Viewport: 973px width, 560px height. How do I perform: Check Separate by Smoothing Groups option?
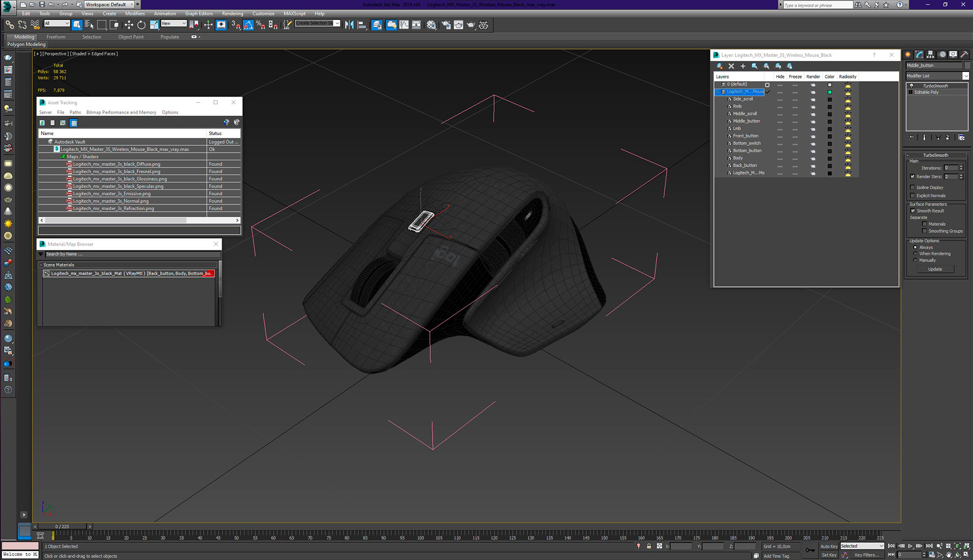(924, 231)
